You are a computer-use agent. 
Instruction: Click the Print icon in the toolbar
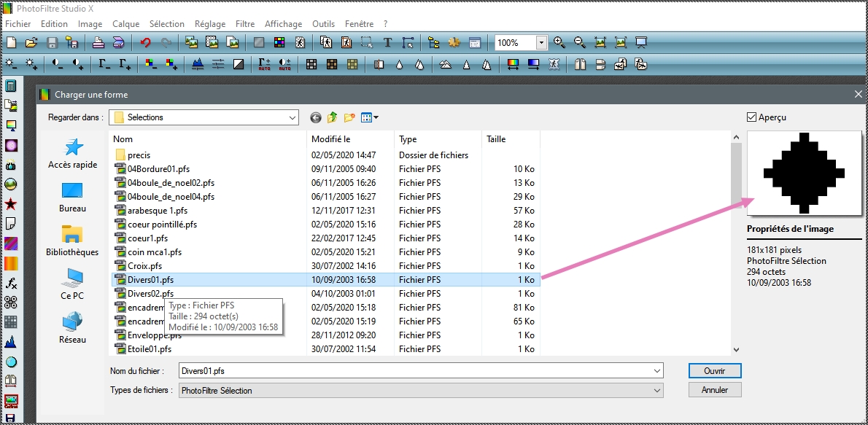coord(98,42)
